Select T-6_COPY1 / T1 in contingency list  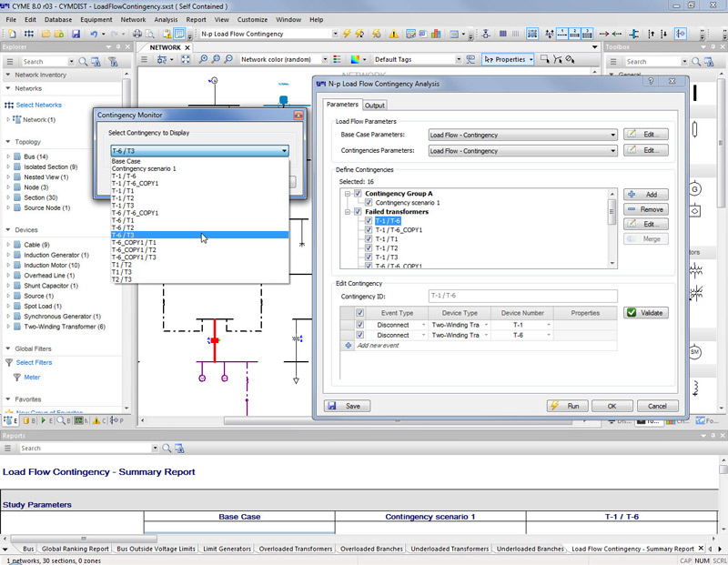coord(134,243)
